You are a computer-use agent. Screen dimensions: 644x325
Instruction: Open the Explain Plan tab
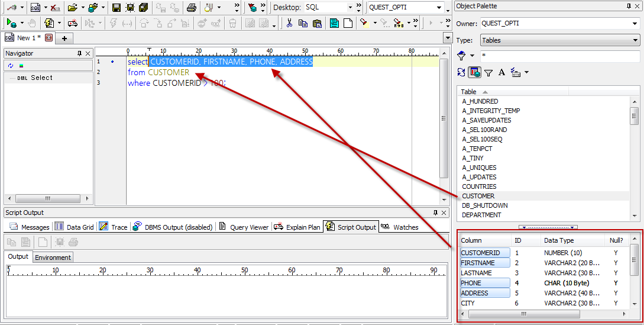(299, 227)
